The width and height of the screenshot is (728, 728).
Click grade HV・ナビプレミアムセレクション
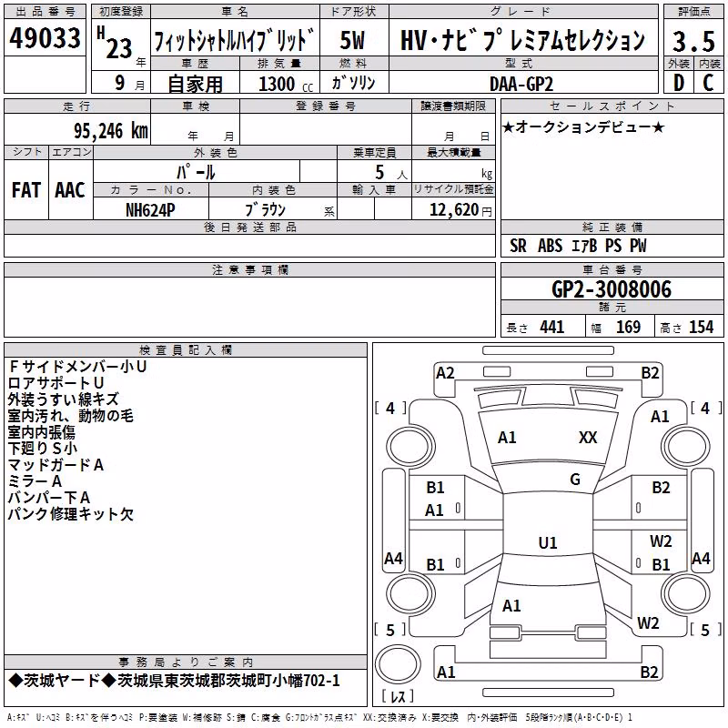pyautogui.click(x=522, y=40)
